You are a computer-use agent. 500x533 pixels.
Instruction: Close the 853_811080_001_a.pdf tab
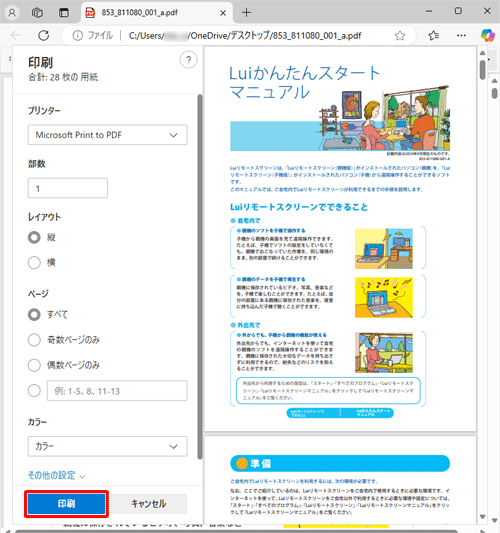223,13
